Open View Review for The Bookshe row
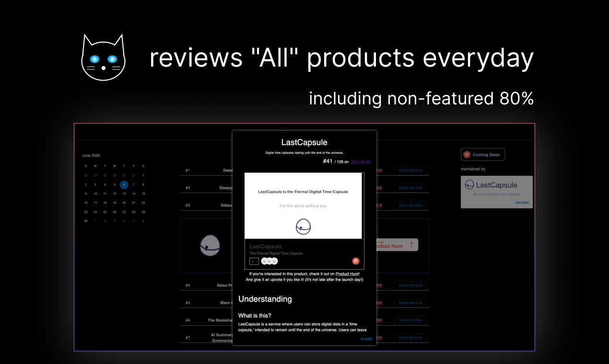 coord(410,320)
